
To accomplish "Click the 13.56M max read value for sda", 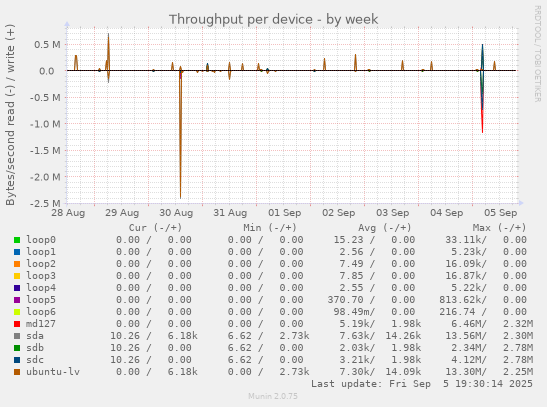I will 466,336.
